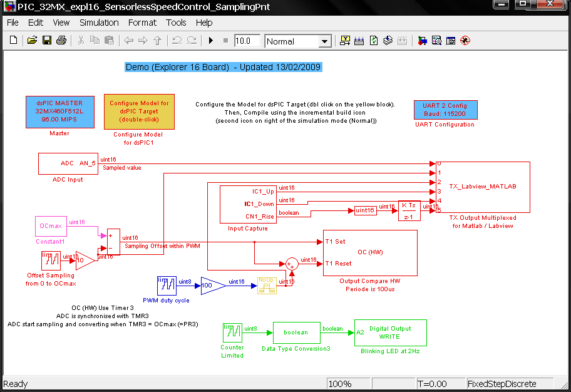Screen dimensions: 571x392
Task: Click the greyed-out download arrows icon
Action: pos(403,41)
